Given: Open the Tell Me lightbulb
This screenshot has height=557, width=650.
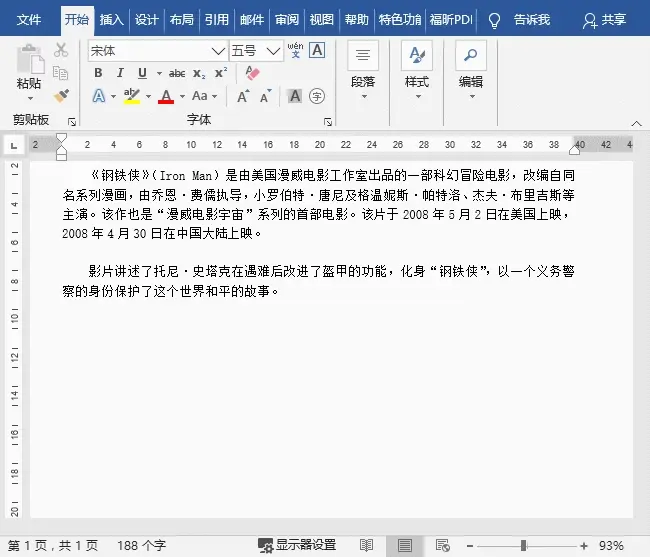Looking at the screenshot, I should pos(494,20).
